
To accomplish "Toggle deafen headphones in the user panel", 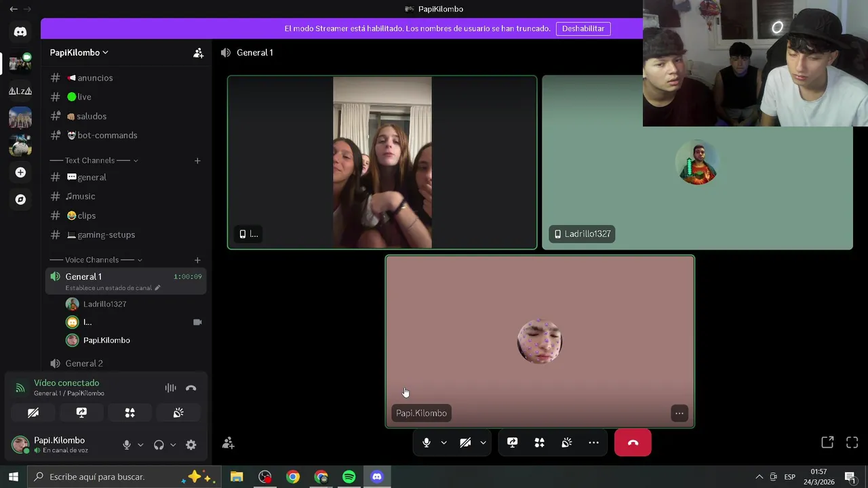I will tap(159, 445).
